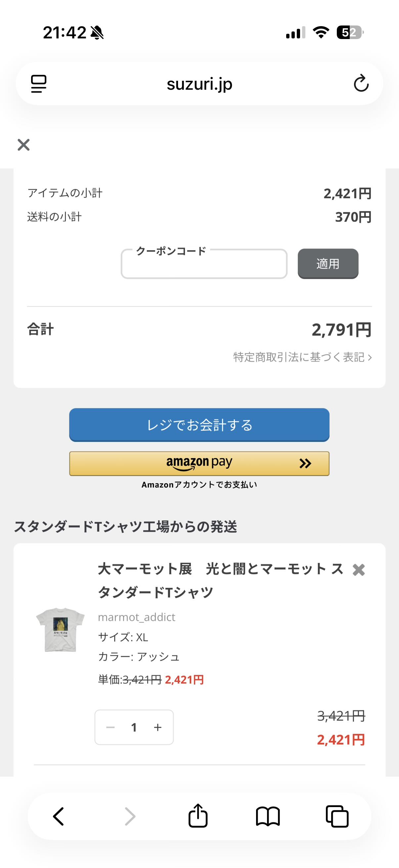Image resolution: width=399 pixels, height=868 pixels.
Task: Tap the Safari forward arrow
Action: click(x=130, y=816)
